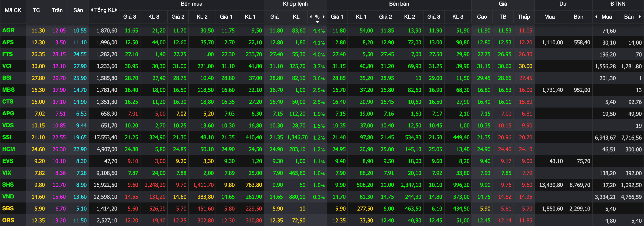Screen dimensions: 644x226
Task: Select VIX ticker symbol
Action: pyautogui.click(x=7, y=173)
